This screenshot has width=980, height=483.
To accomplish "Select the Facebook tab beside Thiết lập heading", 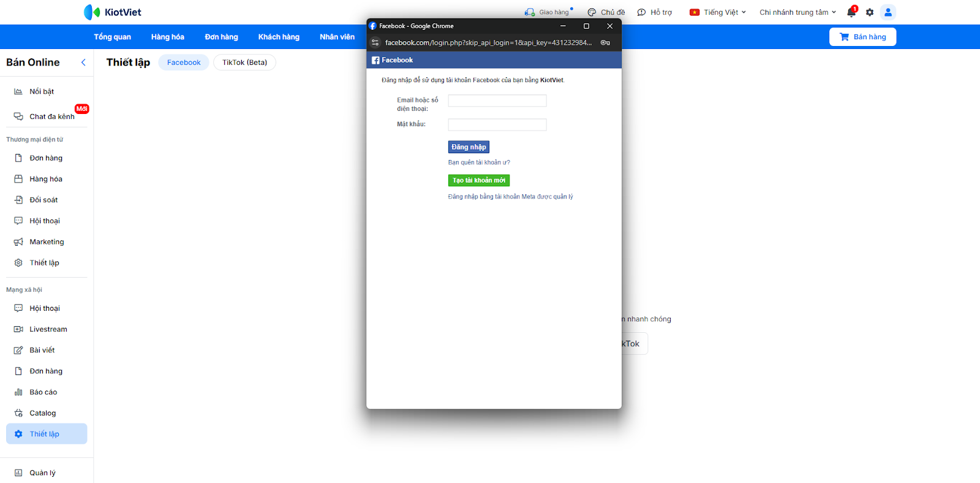I will 184,63.
